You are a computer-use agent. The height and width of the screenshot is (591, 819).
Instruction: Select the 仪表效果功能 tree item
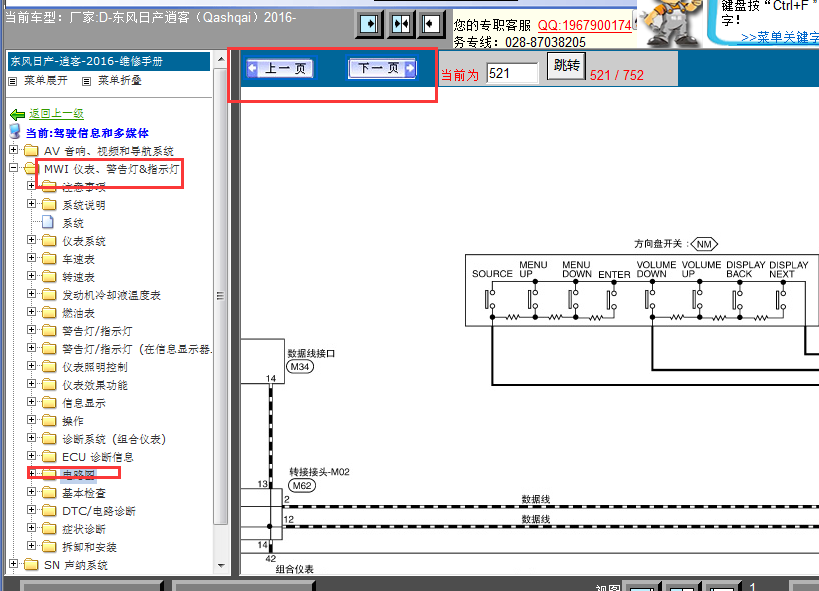pos(95,385)
